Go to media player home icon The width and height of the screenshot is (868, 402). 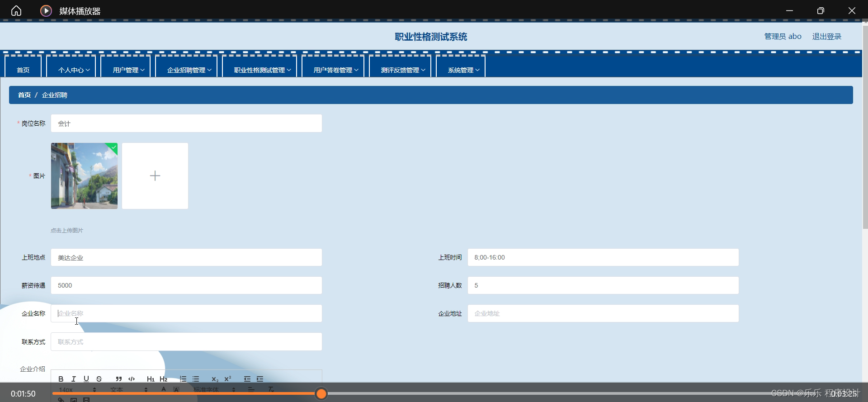(x=16, y=10)
